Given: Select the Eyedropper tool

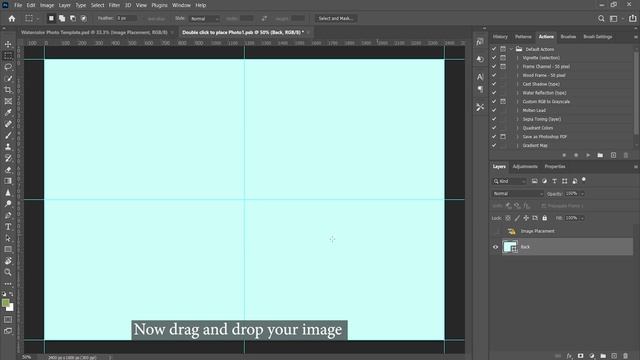Looking at the screenshot, I should pyautogui.click(x=8, y=112).
